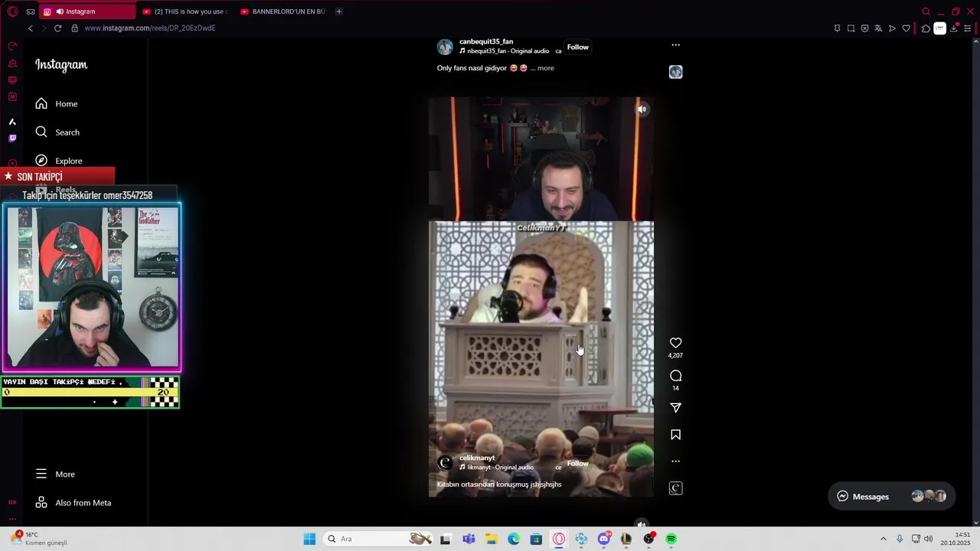Go back in browser history
This screenshot has height=551, width=980.
click(x=31, y=28)
